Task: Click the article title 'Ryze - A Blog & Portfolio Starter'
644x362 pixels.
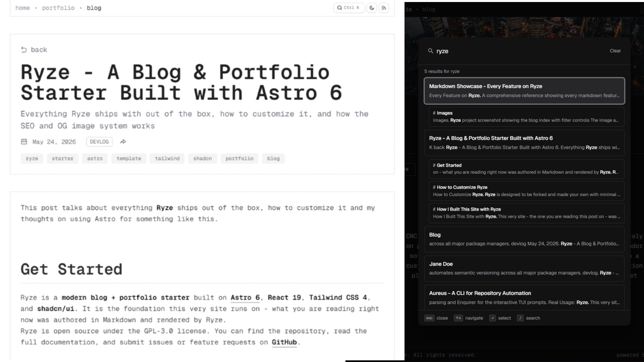Action: click(x=181, y=82)
